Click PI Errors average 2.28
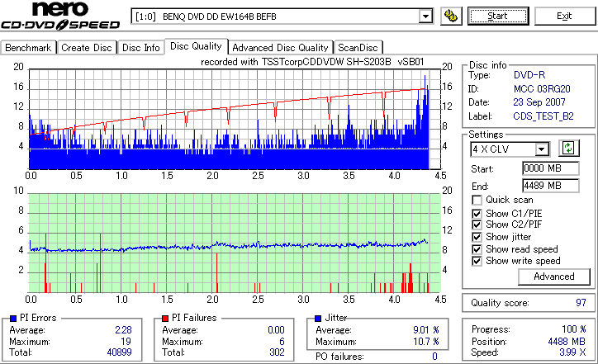 point(123,330)
